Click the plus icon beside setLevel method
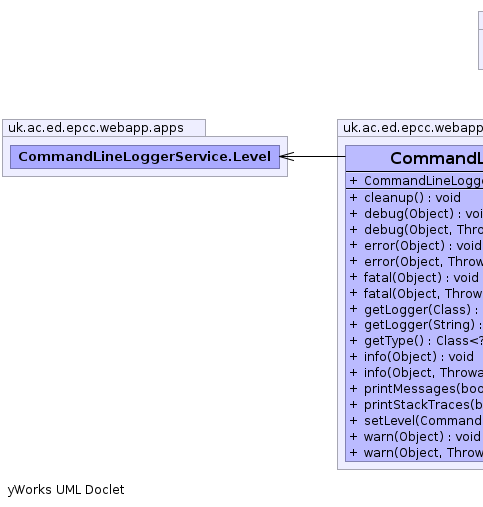The height and width of the screenshot is (507, 483). (353, 420)
